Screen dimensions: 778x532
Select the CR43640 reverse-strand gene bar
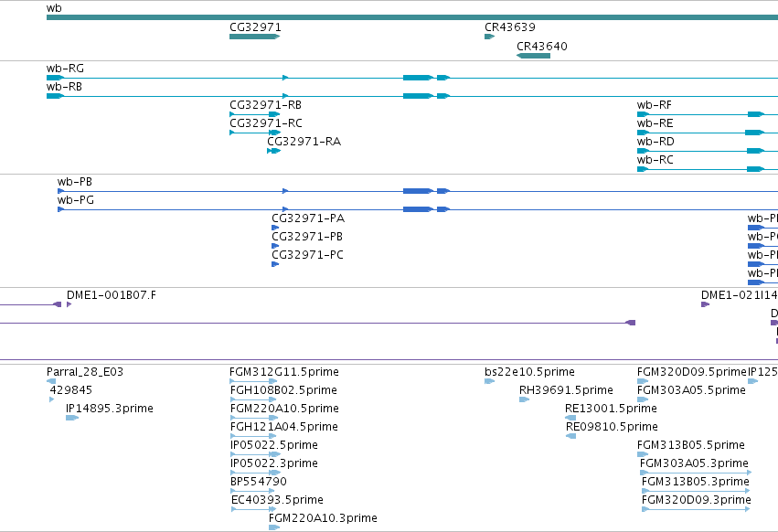533,56
